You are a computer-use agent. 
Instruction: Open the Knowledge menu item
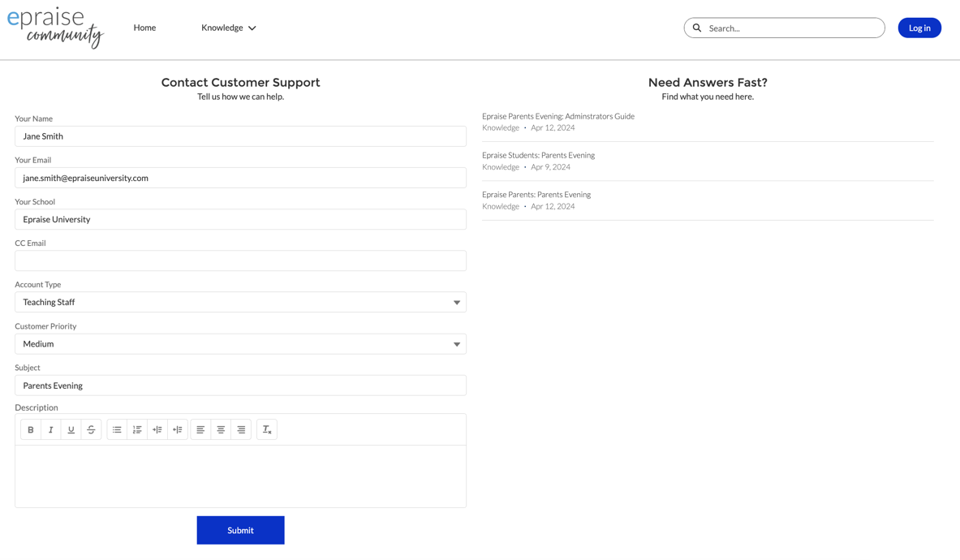point(222,27)
